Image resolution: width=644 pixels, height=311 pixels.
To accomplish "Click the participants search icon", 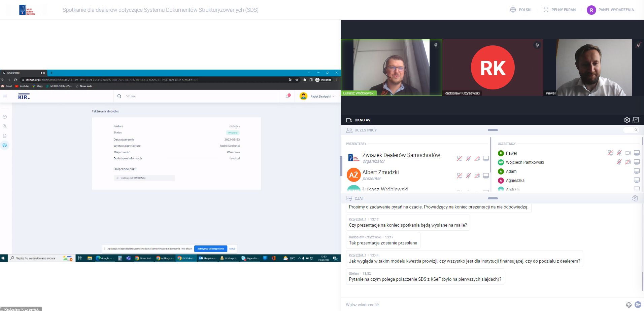I will (x=636, y=130).
